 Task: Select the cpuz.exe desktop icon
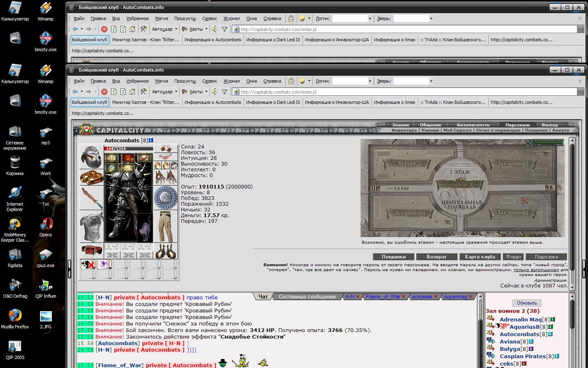[45, 258]
